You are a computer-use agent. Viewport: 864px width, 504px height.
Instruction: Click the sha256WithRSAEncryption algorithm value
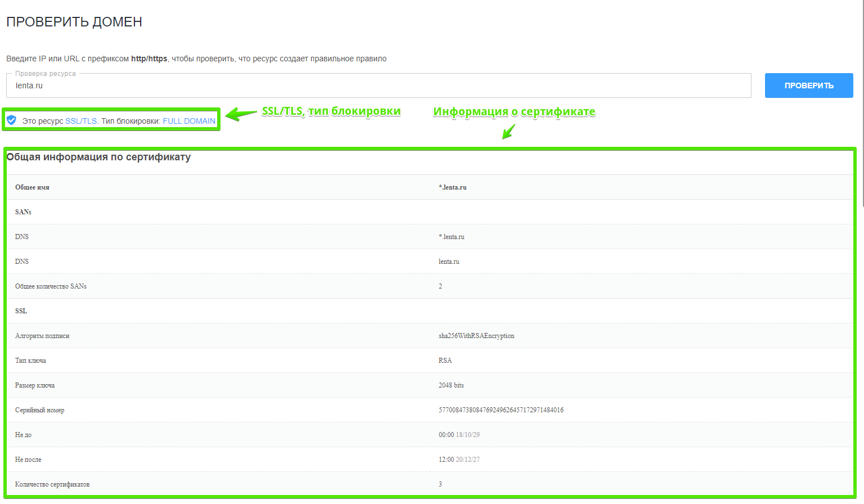(476, 336)
